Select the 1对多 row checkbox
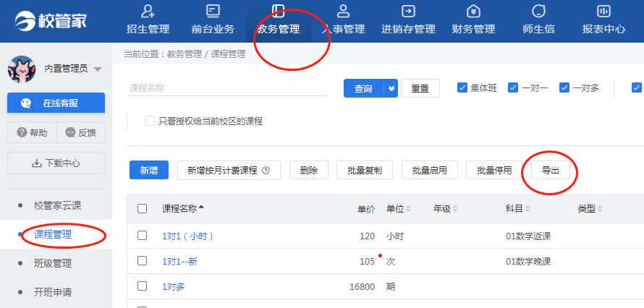 [x=142, y=286]
